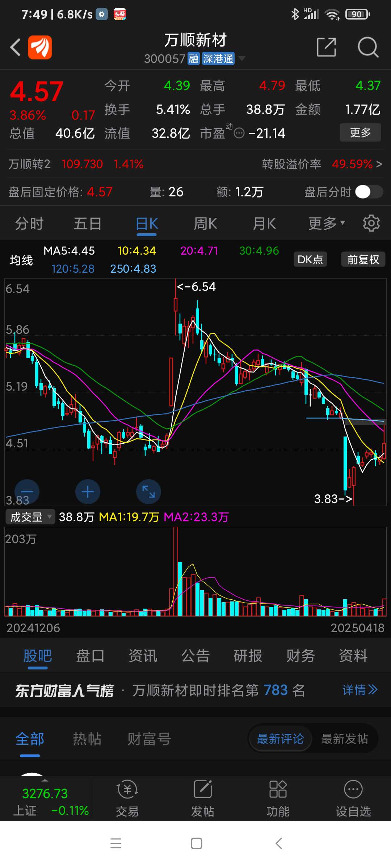
Task: Open 成交量 indicator dropdown
Action: tap(30, 517)
